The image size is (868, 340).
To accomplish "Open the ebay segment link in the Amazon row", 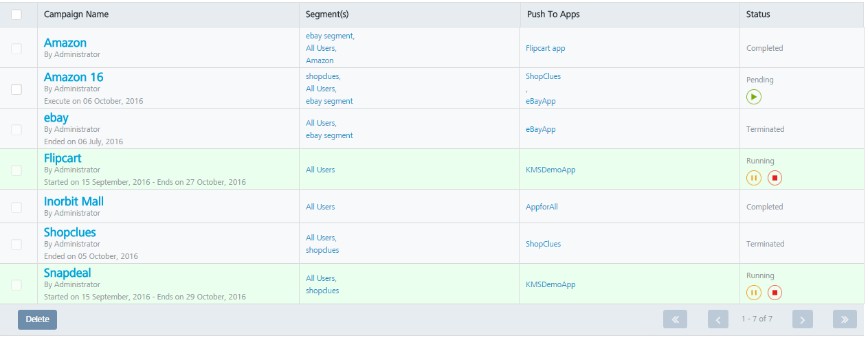I will (x=330, y=36).
